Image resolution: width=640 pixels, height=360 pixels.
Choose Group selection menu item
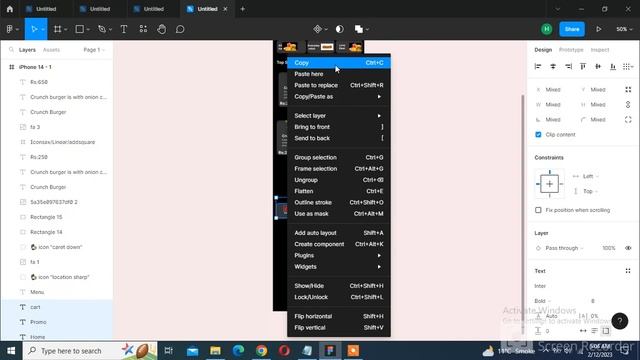tap(338, 157)
